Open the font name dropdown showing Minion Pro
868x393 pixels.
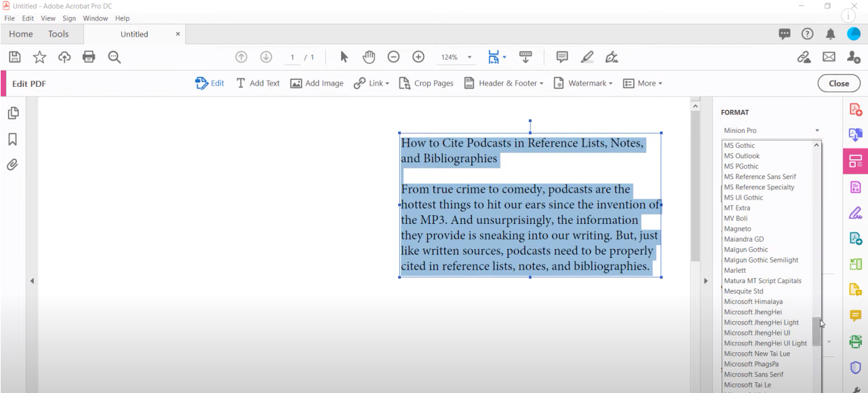click(x=772, y=130)
